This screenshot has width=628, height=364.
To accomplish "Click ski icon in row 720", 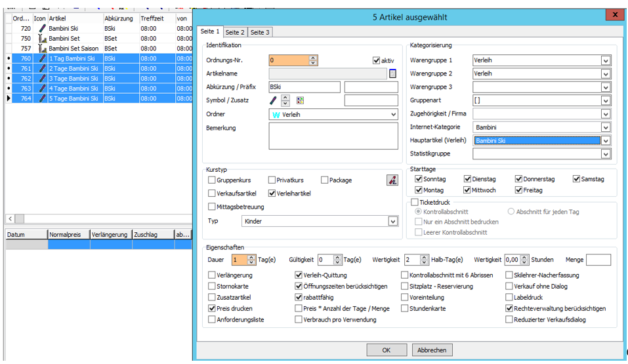I will point(42,28).
